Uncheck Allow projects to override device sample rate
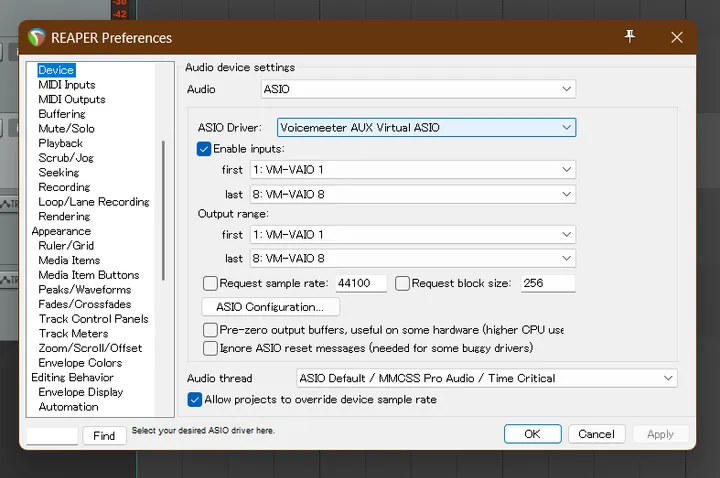Viewport: 720px width, 478px height. click(195, 399)
